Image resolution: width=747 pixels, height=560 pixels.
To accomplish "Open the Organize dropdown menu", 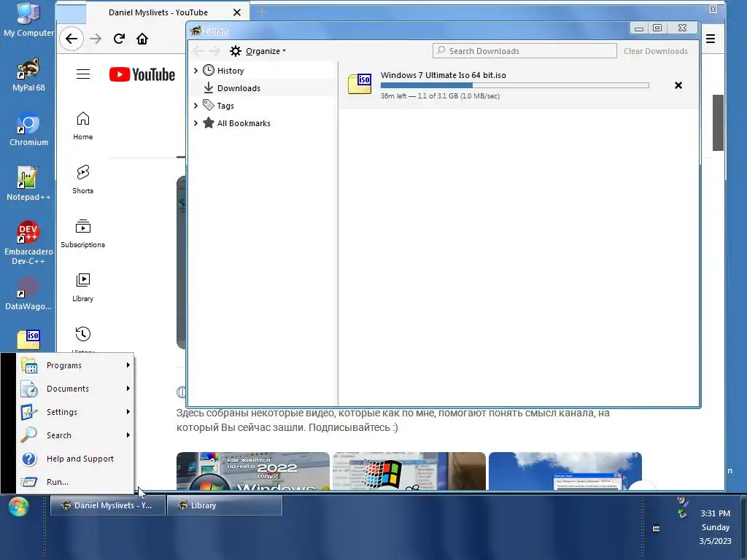I will click(x=258, y=51).
